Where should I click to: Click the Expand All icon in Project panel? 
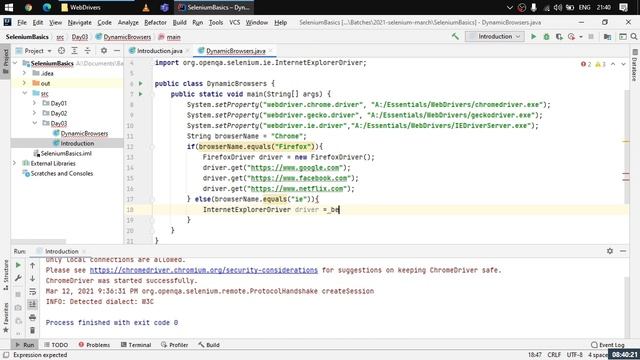tap(74, 51)
